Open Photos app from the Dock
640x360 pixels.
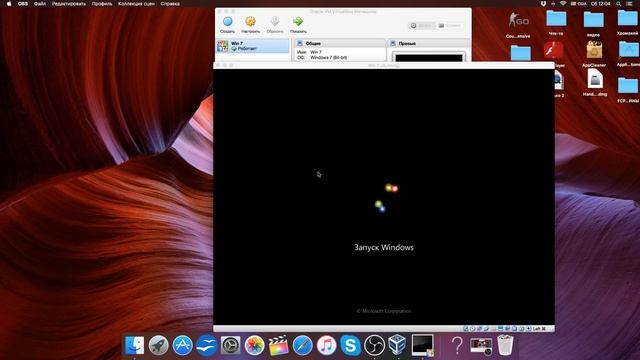(254, 345)
